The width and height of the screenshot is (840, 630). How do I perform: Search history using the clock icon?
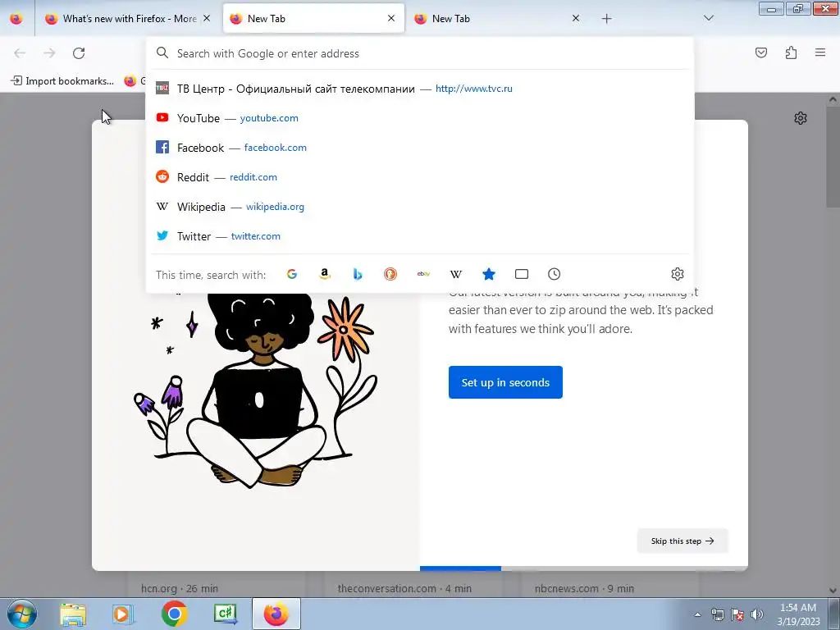click(x=554, y=274)
